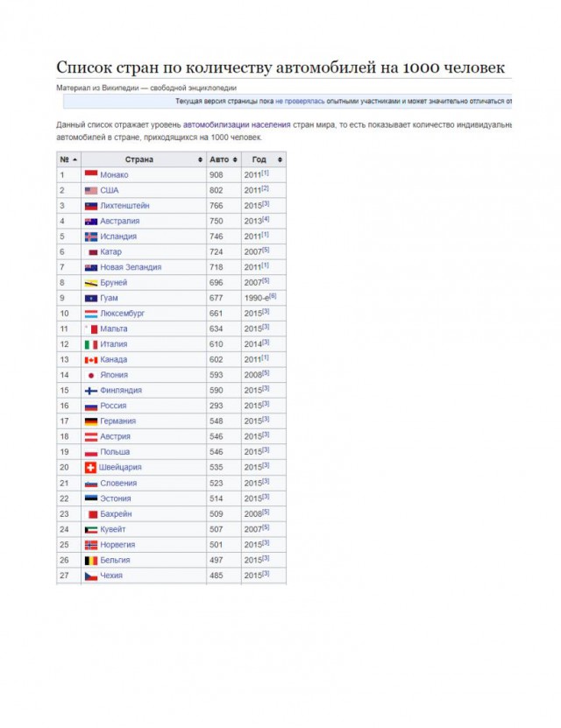
Task: Open the Гуам country link
Action: [110, 298]
